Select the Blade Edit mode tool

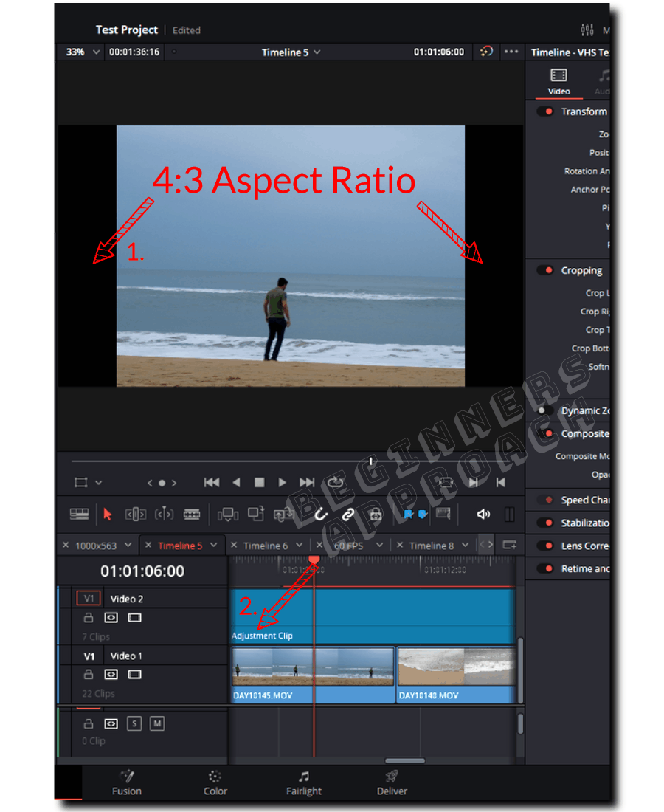click(193, 515)
